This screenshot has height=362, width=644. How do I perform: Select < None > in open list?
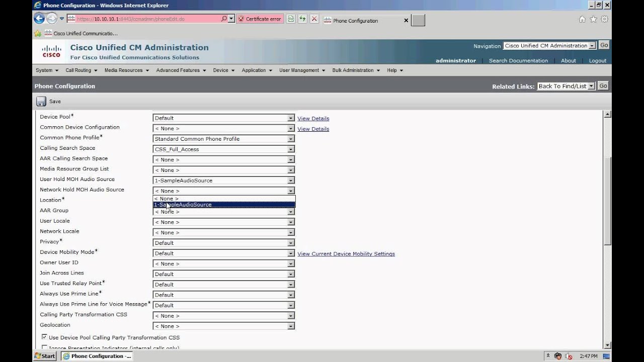[224, 199]
